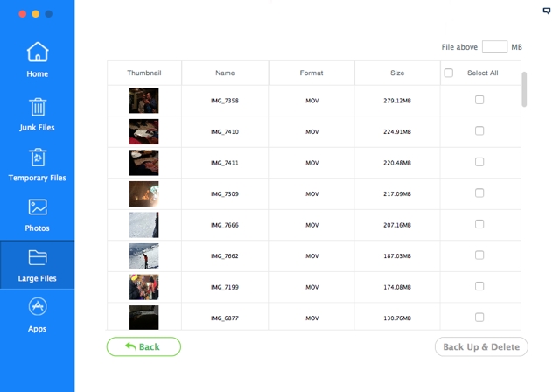The width and height of the screenshot is (560, 392).
Task: Open the IMG_7410 video thumbnail
Action: tap(144, 131)
